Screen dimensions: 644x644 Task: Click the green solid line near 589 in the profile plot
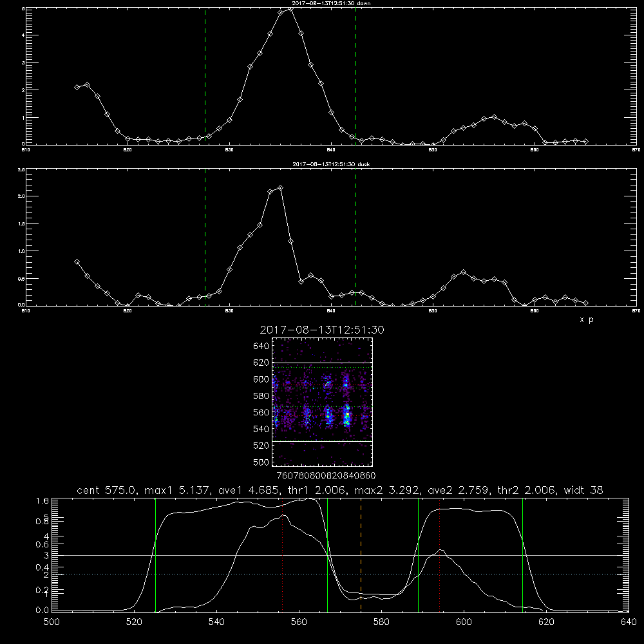[x=418, y=554]
